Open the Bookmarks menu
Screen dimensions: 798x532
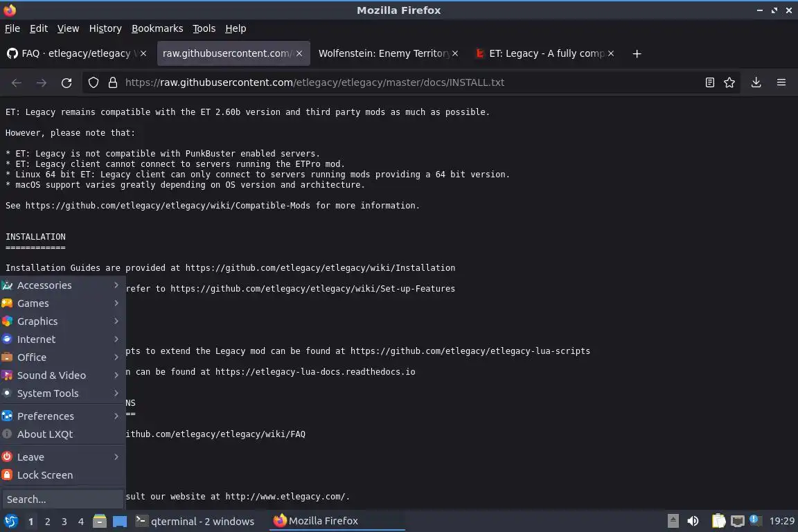[157, 28]
